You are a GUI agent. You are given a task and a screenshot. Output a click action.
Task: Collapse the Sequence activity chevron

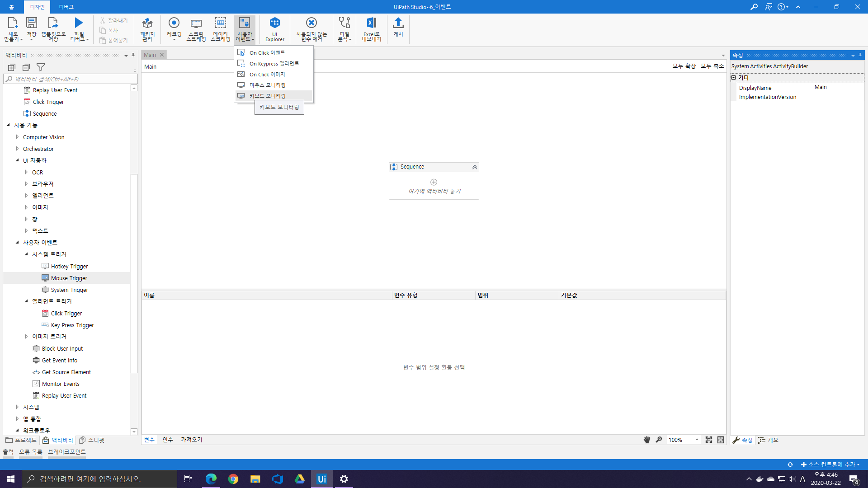tap(474, 167)
